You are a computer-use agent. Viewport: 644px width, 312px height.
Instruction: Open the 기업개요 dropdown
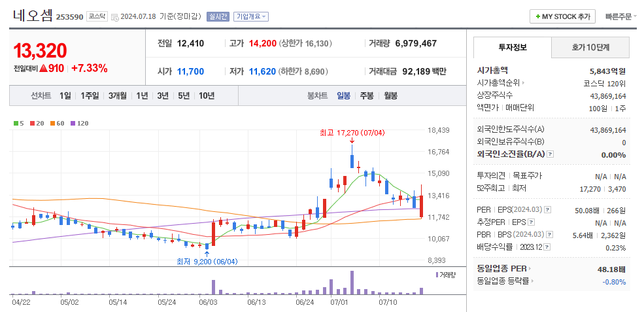click(x=251, y=17)
